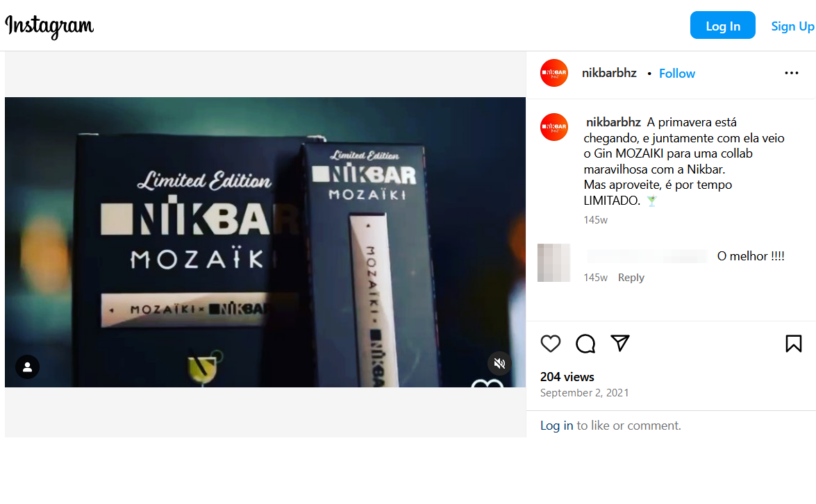
Task: Open nikbarbhz username in the post header
Action: tap(610, 73)
